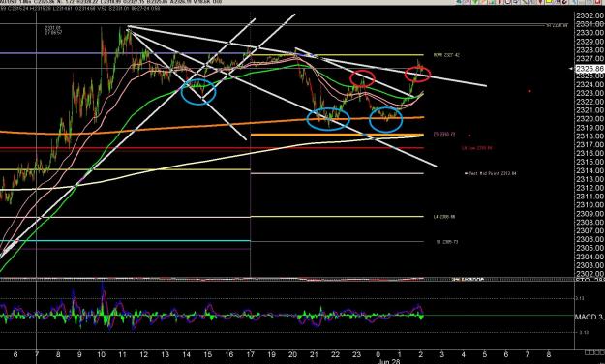
Task: Click hour 5 on the time axis
Action: click(485, 354)
